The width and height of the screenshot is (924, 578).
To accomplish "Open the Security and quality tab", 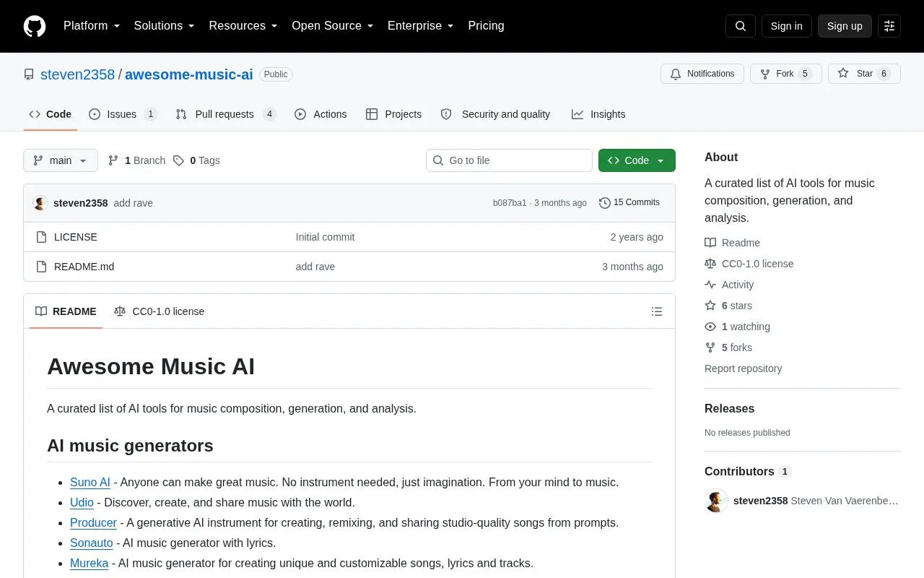I will (495, 114).
